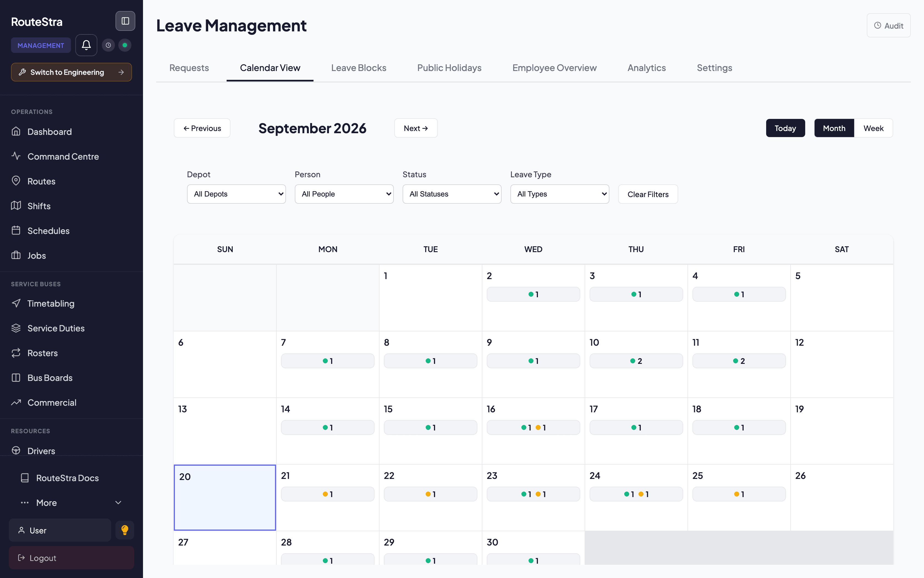Open leave pill on September 24

[636, 494]
